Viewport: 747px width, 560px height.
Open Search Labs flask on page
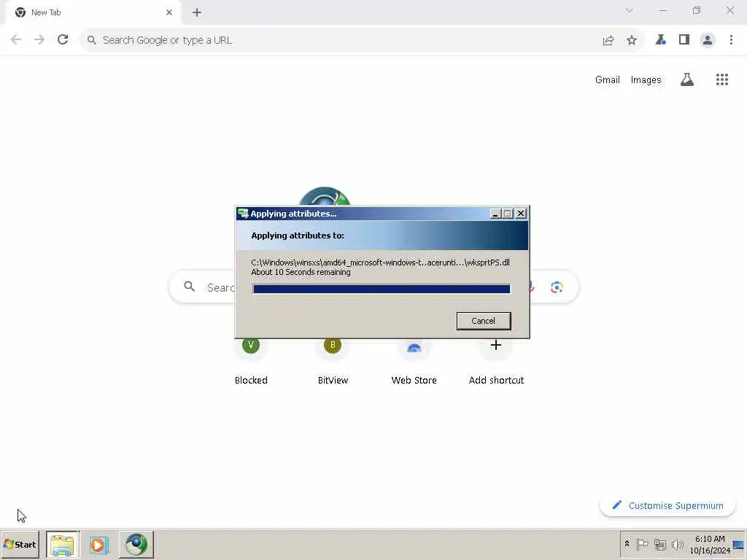tap(687, 79)
